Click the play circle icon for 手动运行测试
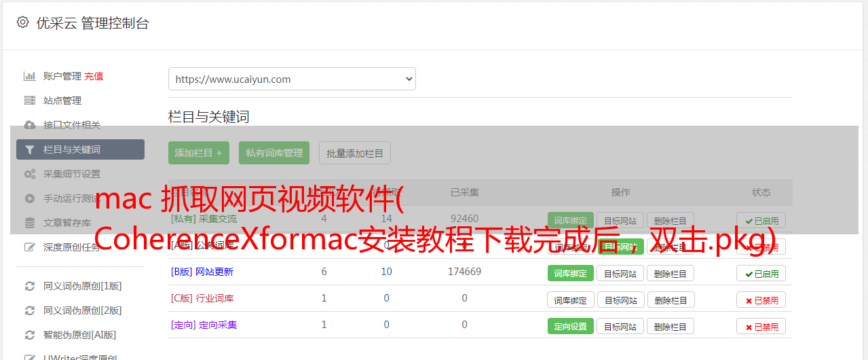Image resolution: width=868 pixels, height=360 pixels. pyautogui.click(x=30, y=198)
